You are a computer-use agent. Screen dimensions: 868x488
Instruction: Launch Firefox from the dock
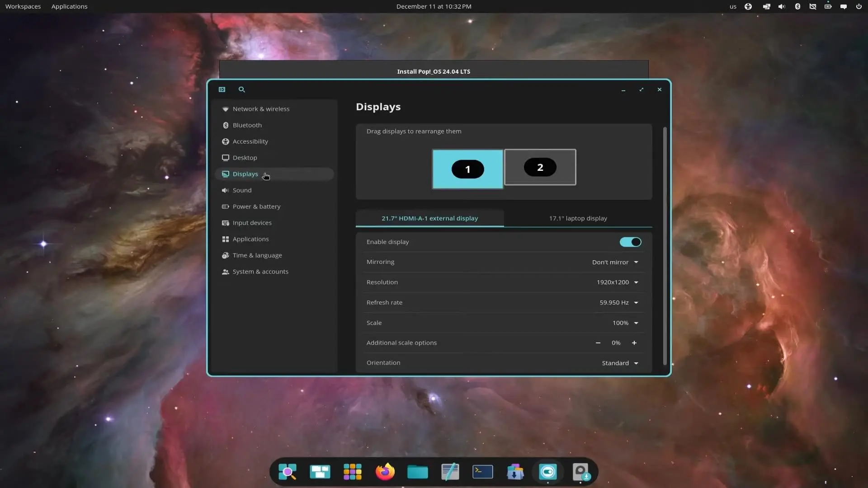tap(385, 472)
